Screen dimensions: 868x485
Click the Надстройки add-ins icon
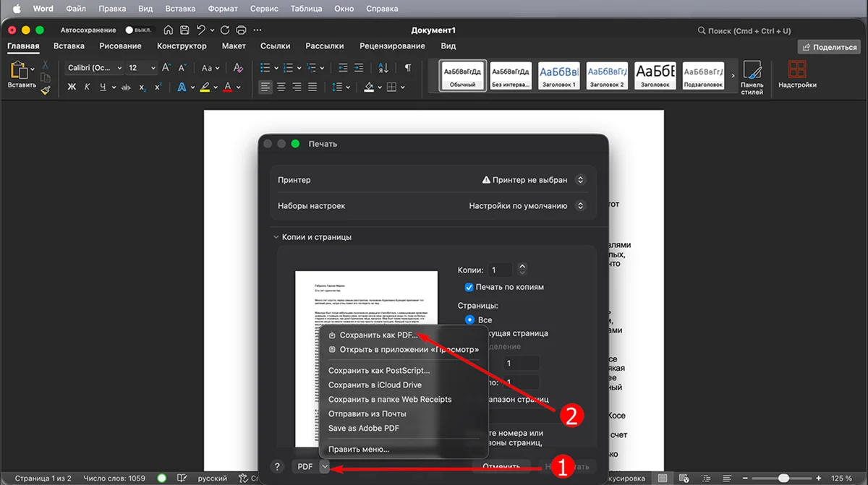[x=797, y=74]
